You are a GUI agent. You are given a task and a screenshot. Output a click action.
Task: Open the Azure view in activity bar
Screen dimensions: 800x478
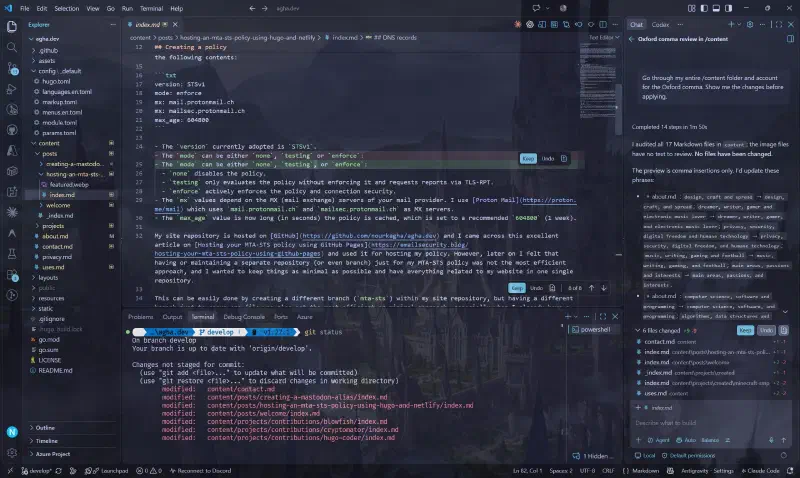pos(12,150)
